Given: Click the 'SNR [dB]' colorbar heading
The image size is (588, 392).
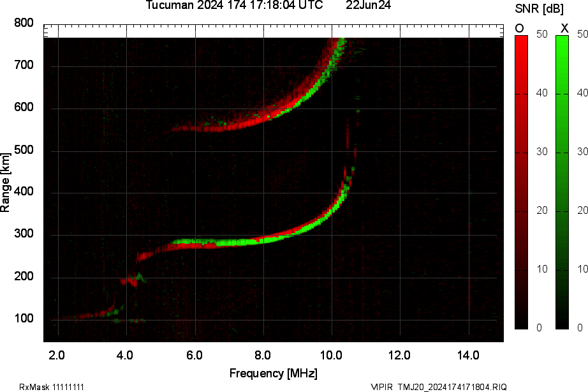Looking at the screenshot, I should tap(539, 9).
